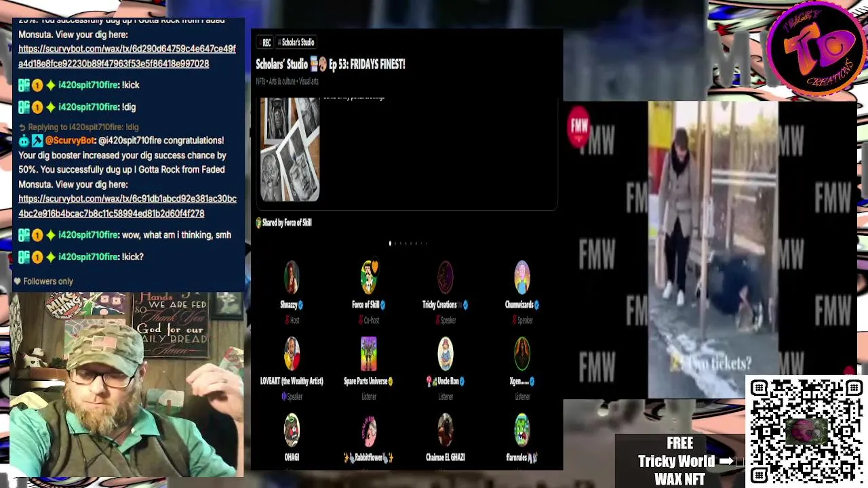Click the Followers only heart icon
868x488 pixels.
[17, 281]
